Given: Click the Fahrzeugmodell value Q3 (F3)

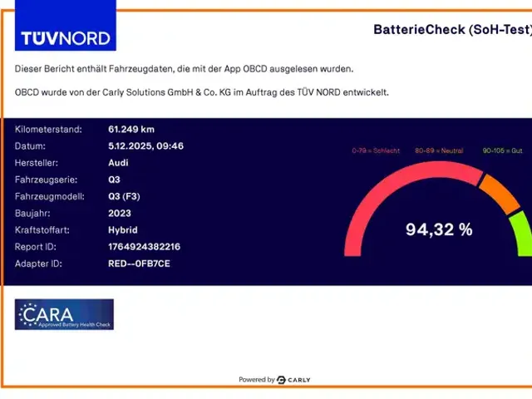Looking at the screenshot, I should point(126,196).
